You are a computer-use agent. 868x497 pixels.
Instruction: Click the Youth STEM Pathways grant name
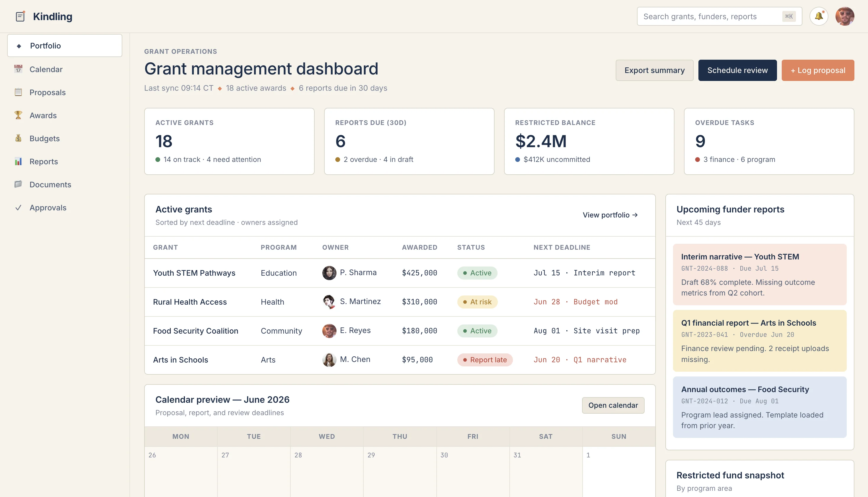pos(194,273)
